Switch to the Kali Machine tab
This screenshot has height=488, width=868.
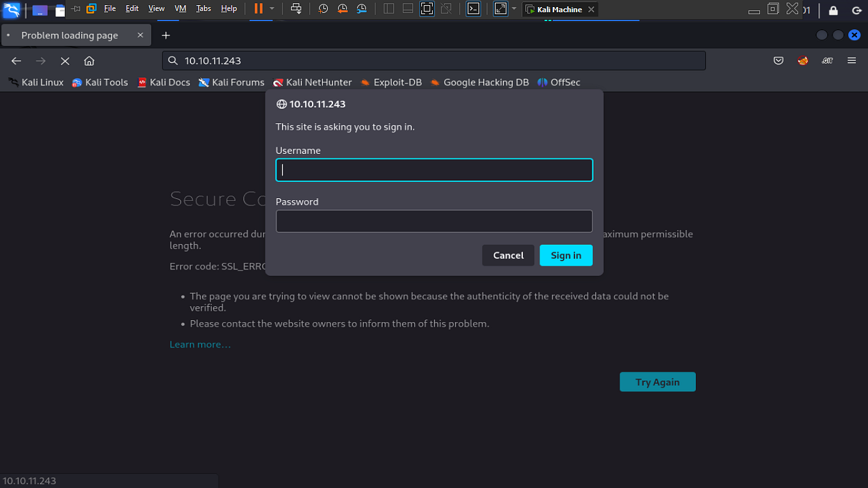(559, 9)
